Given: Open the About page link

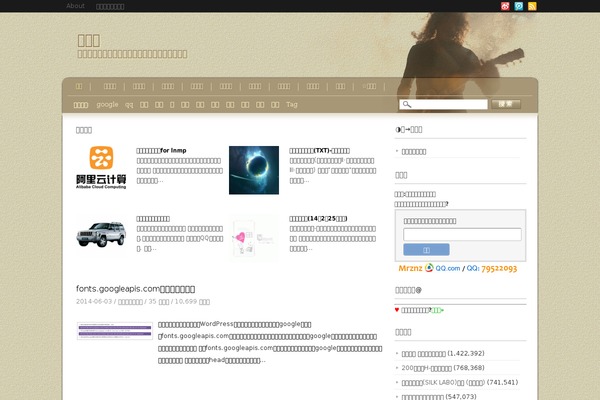Looking at the screenshot, I should pyautogui.click(x=75, y=6).
